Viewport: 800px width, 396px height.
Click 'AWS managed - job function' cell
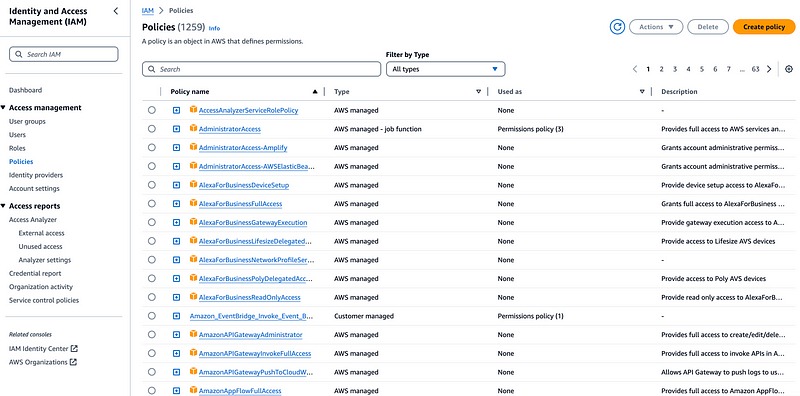tap(378, 129)
